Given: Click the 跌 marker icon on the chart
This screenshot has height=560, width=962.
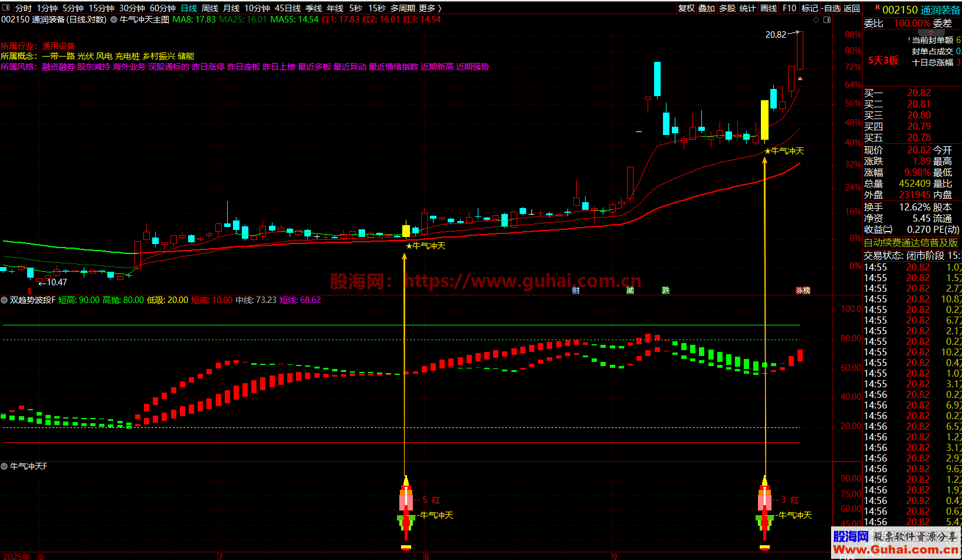Looking at the screenshot, I should coord(666,290).
